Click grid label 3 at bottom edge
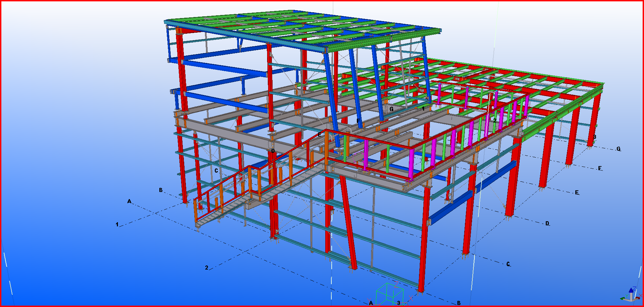Viewport: 644px width, 307px height. [399, 303]
